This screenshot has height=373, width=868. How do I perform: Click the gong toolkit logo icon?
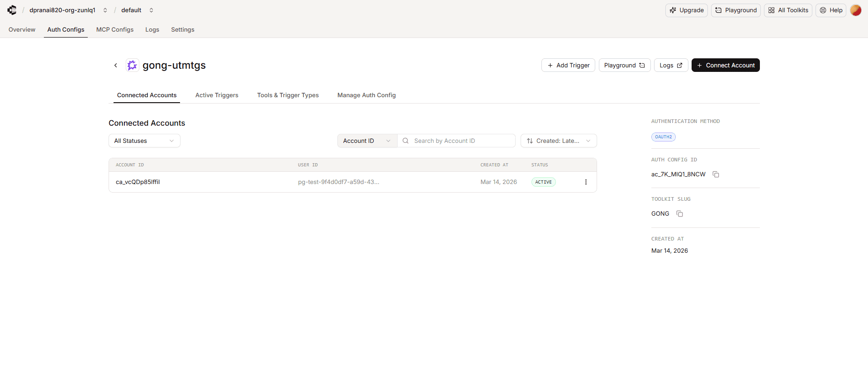[x=132, y=66]
